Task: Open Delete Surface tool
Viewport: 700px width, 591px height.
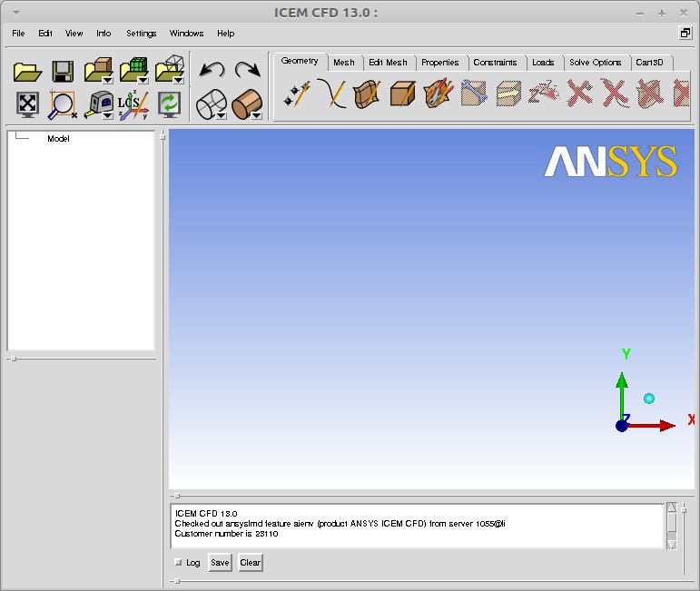Action: tap(650, 94)
